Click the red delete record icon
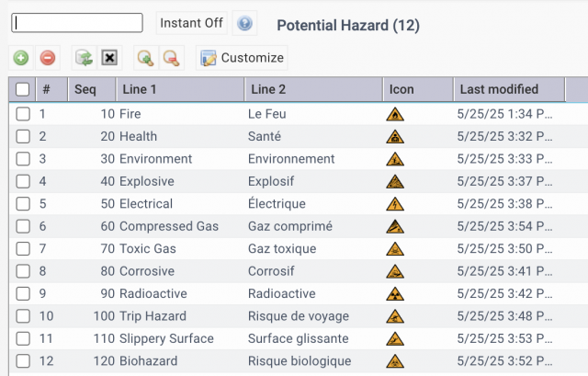The height and width of the screenshot is (376, 588). pos(48,58)
